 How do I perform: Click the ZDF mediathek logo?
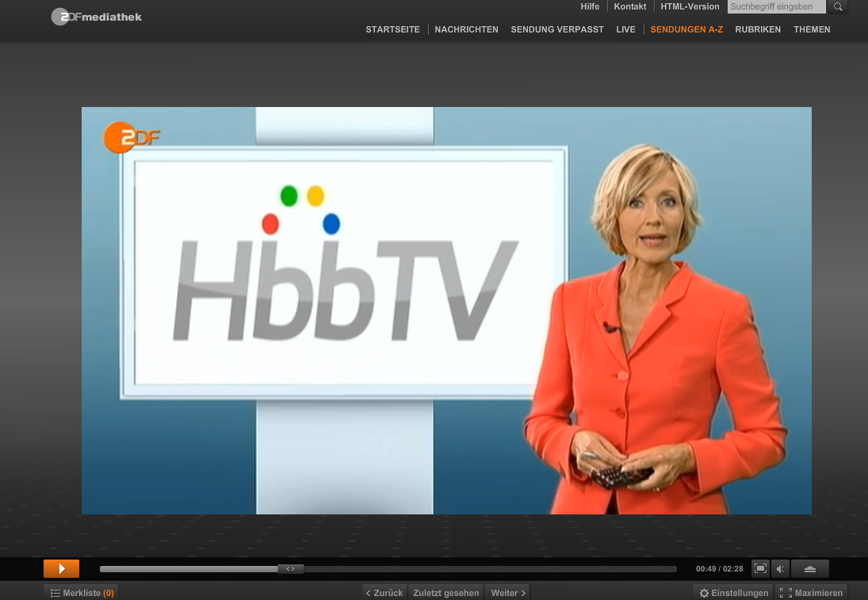pyautogui.click(x=97, y=17)
